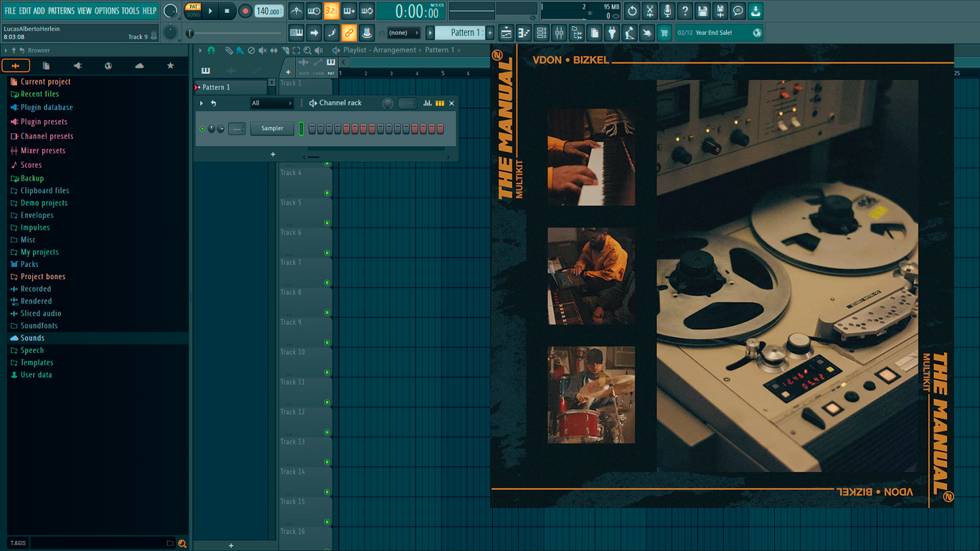Click the question mark help icon
The width and height of the screenshot is (980, 551).
[685, 11]
